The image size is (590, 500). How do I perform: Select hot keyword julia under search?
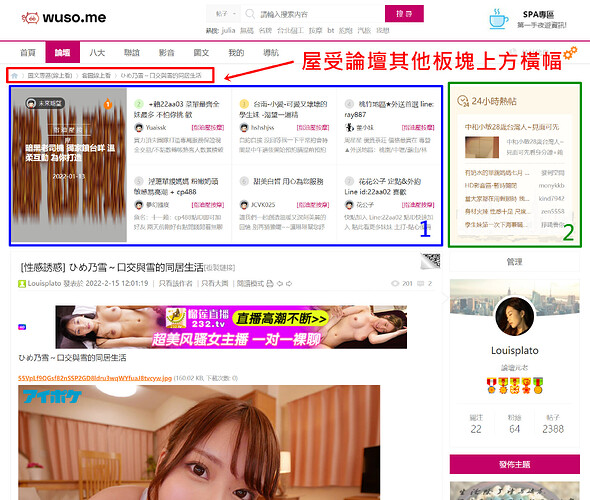[228, 30]
